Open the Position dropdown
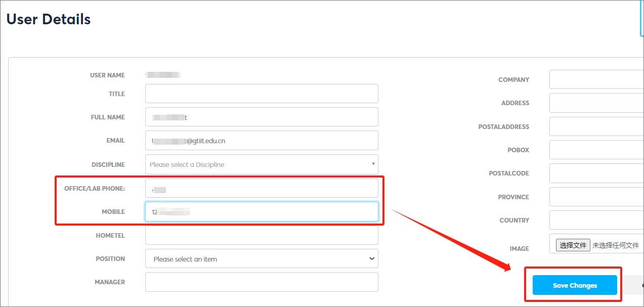The image size is (644, 307). (262, 258)
